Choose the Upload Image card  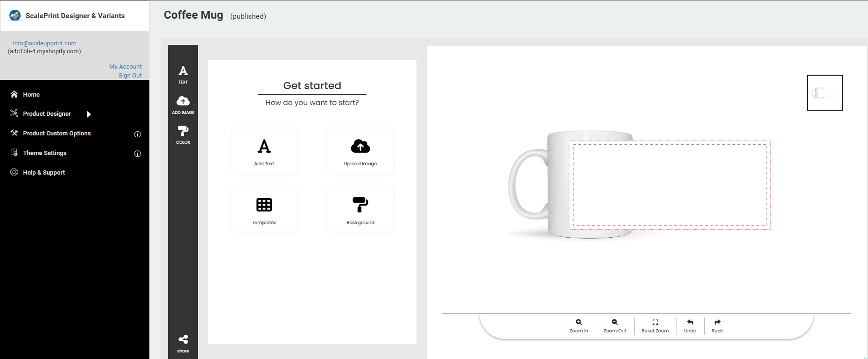point(360,151)
